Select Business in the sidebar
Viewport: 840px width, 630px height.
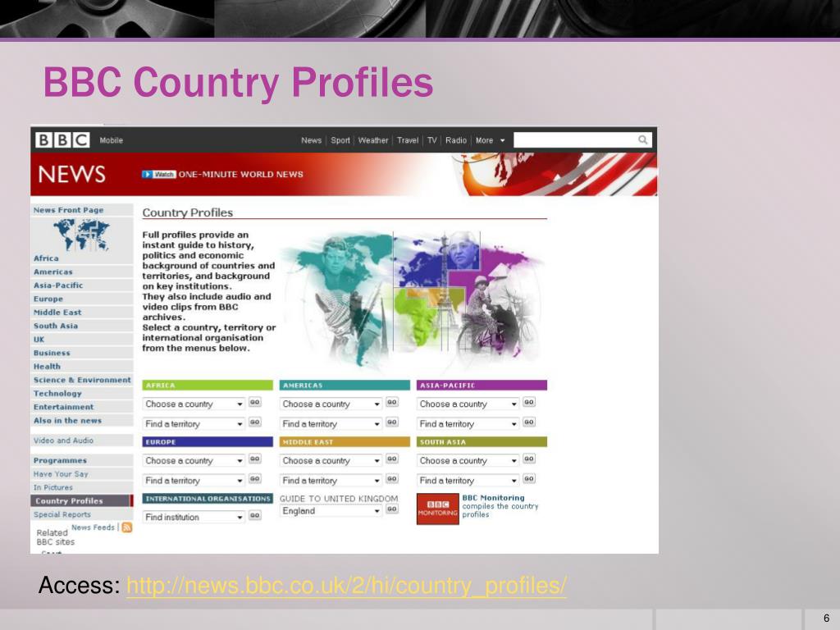(82, 353)
